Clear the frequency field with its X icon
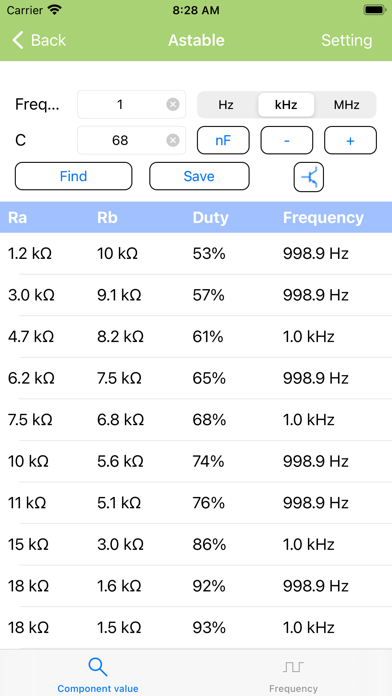Viewport: 392px width, 696px height. (173, 104)
